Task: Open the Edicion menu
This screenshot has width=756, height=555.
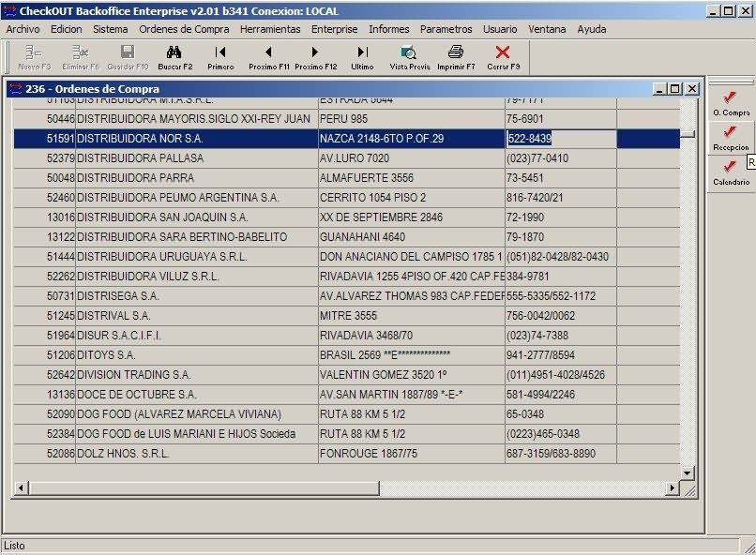Action: coord(66,29)
